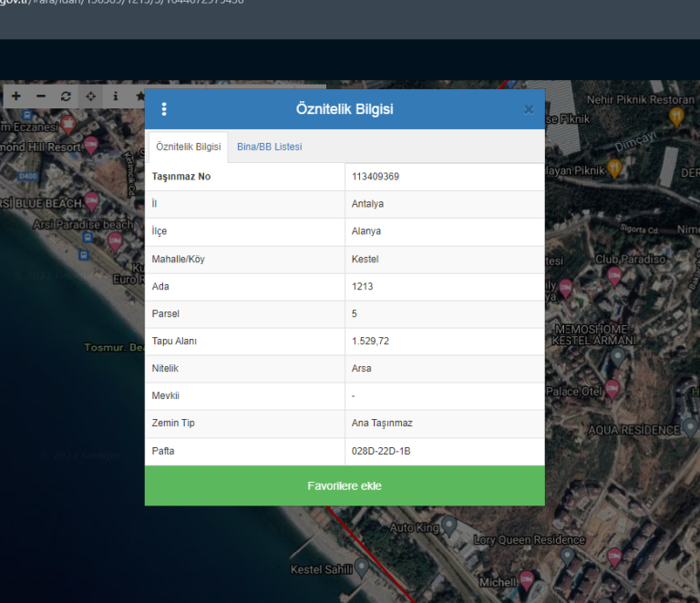Click the Taşınmaz No label
This screenshot has width=700, height=603.
tap(181, 177)
